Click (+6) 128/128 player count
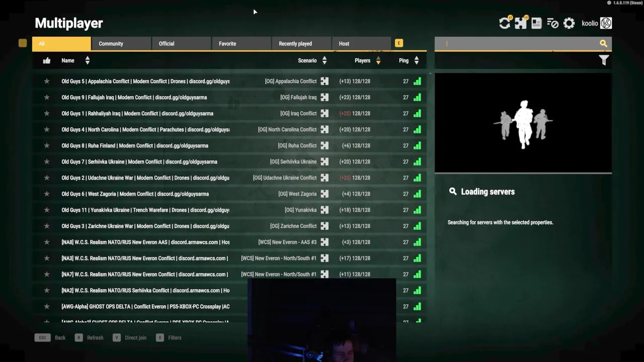Image resolution: width=644 pixels, height=362 pixels. (356, 145)
